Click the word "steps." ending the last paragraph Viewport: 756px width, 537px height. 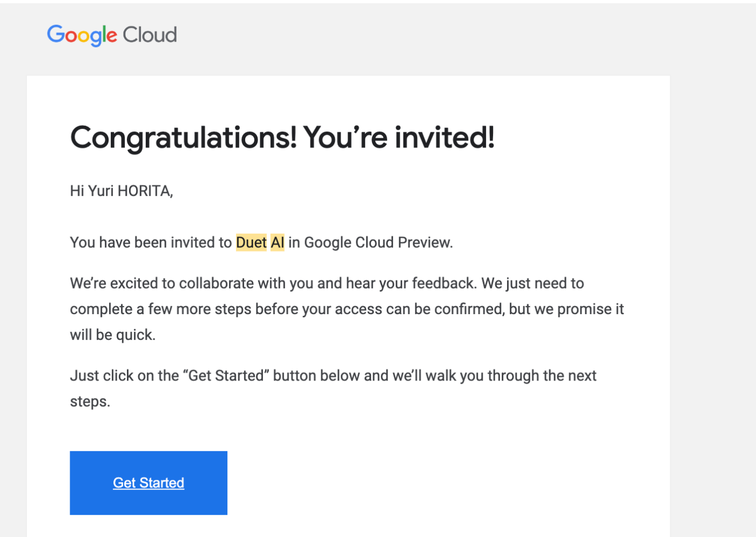pyautogui.click(x=90, y=402)
